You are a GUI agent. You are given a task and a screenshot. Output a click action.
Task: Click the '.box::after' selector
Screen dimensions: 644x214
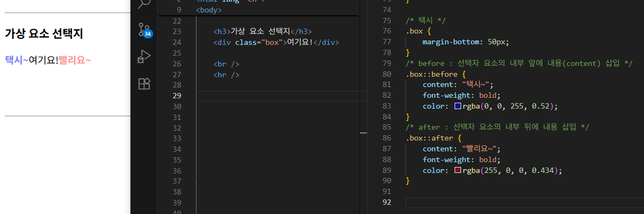429,138
